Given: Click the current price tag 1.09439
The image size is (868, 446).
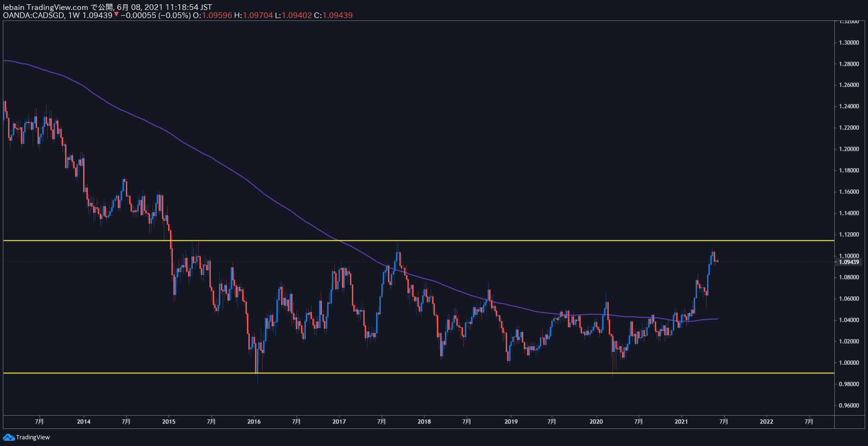Looking at the screenshot, I should 849,262.
